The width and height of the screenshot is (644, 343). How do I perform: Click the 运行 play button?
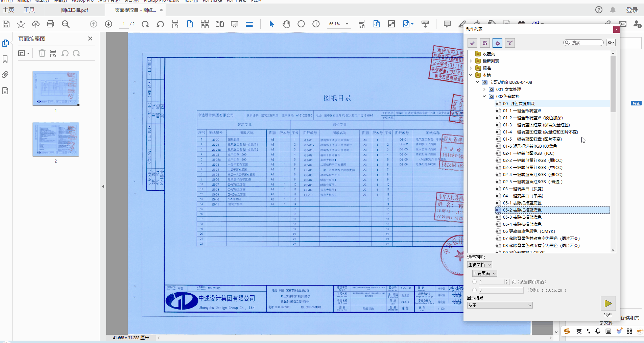(x=608, y=303)
